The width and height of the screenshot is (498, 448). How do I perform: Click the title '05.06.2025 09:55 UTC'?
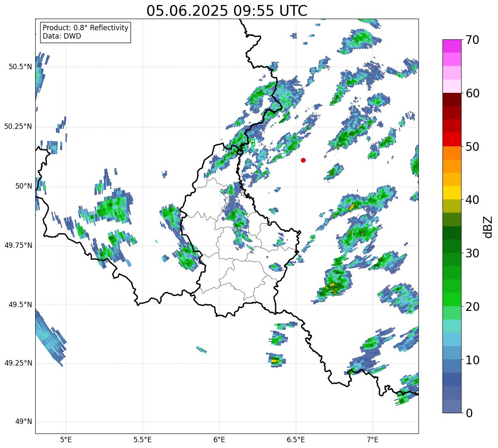(227, 10)
